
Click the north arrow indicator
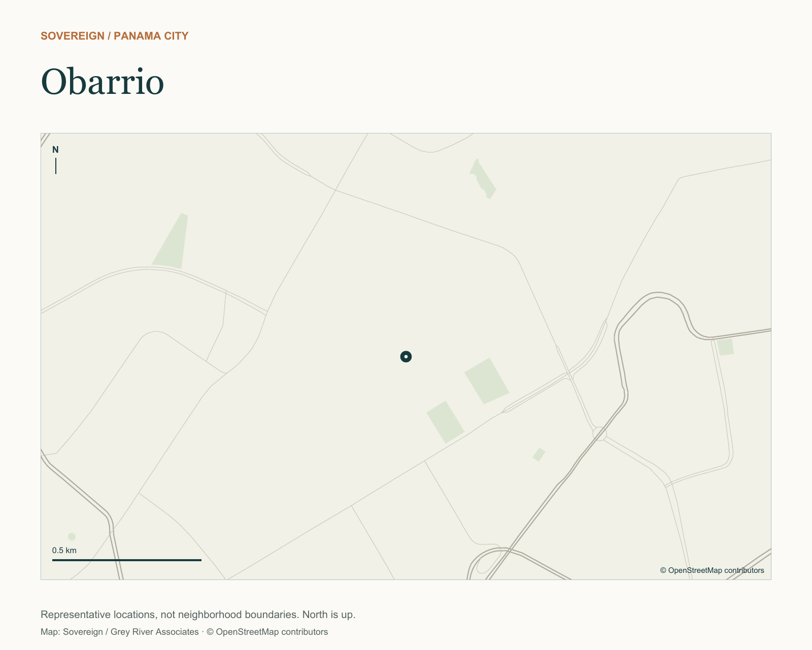pos(56,160)
